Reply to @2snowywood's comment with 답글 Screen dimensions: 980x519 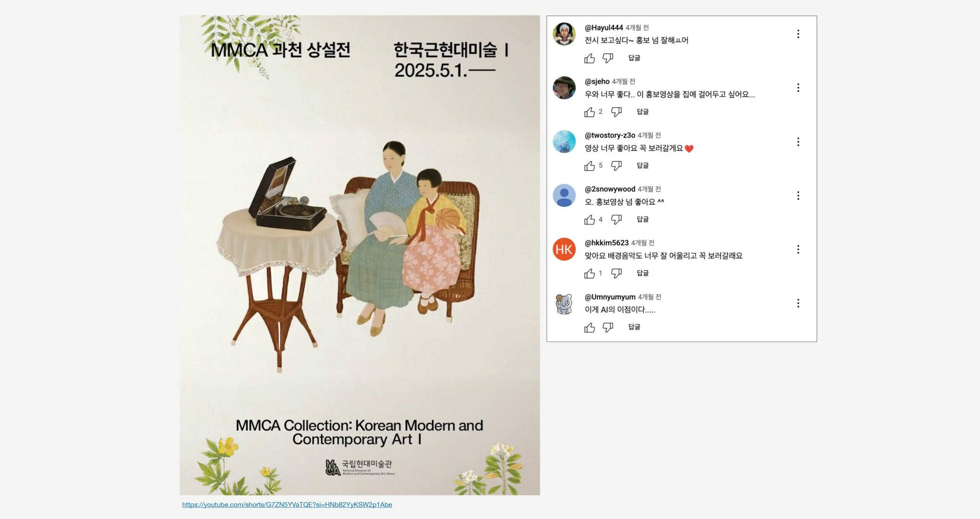643,219
